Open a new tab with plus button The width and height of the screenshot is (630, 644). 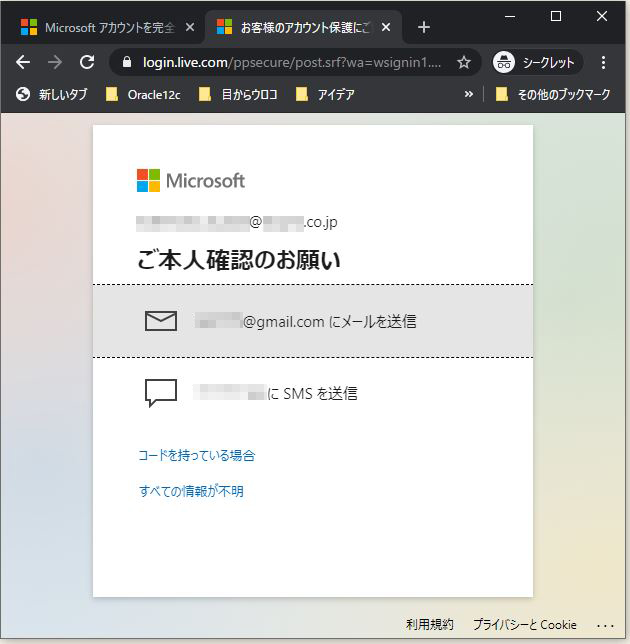click(x=423, y=28)
